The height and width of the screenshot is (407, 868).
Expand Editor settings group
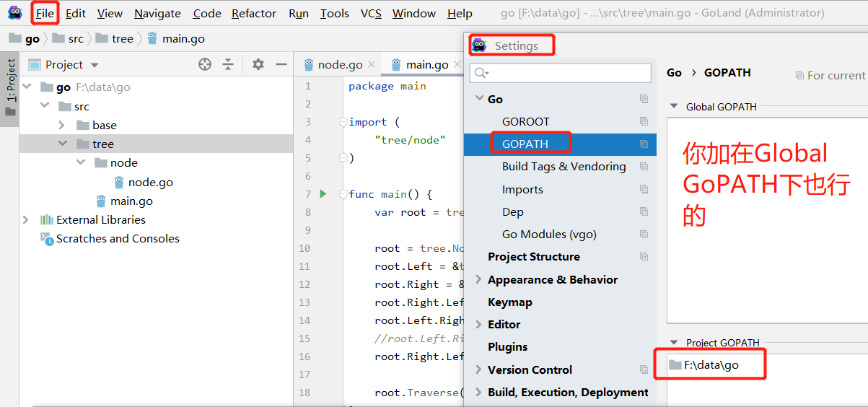(x=479, y=324)
